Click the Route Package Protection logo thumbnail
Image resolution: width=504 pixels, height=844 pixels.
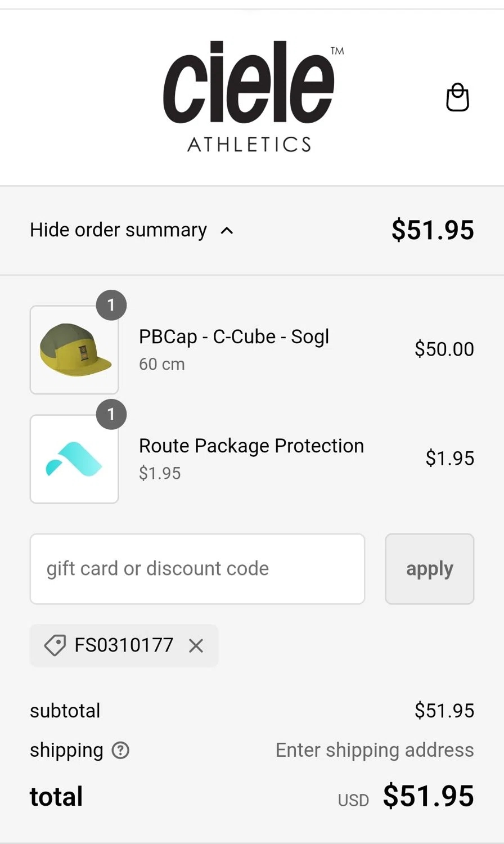click(x=74, y=459)
